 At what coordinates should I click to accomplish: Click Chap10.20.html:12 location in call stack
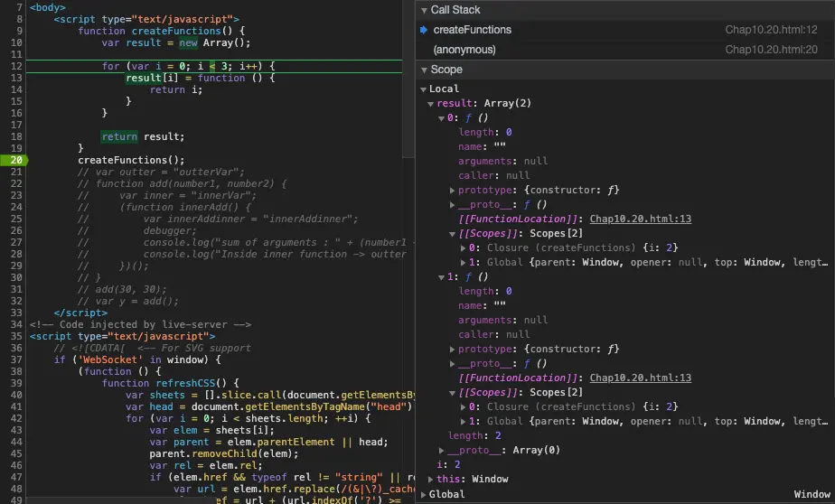771,30
